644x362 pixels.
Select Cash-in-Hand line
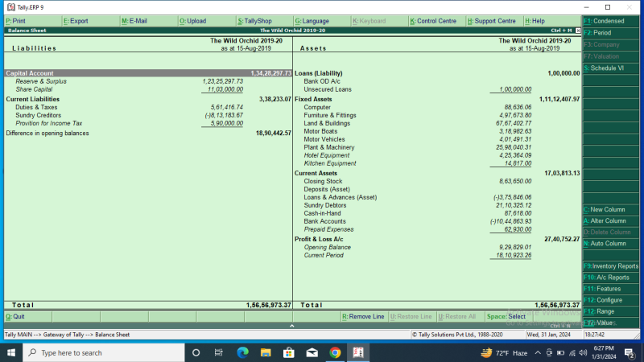(323, 213)
